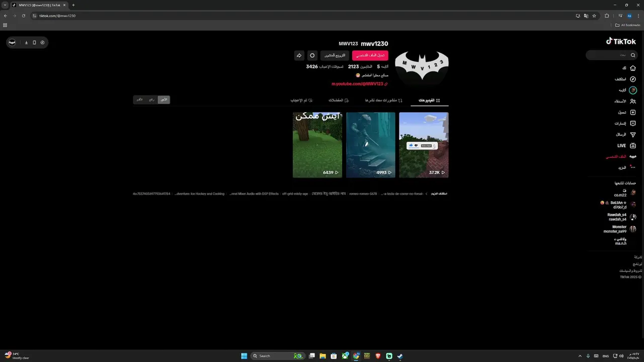Open followed account ma.n.h
The image size is (644, 362).
pos(625,241)
